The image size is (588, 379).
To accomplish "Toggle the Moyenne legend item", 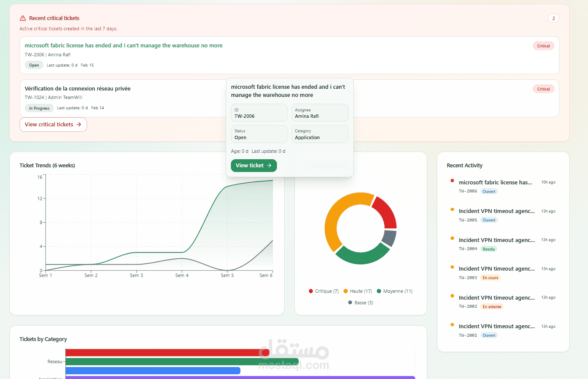I will (395, 291).
